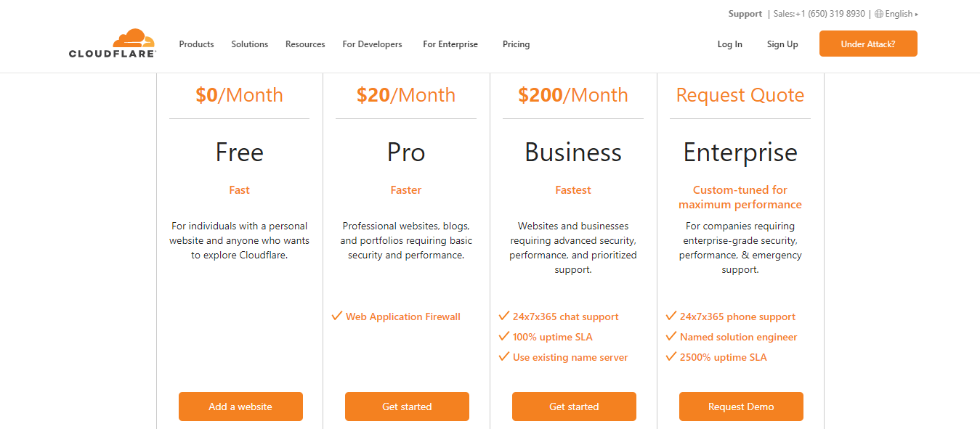
Task: Open the Resources navigation menu
Action: [x=305, y=44]
